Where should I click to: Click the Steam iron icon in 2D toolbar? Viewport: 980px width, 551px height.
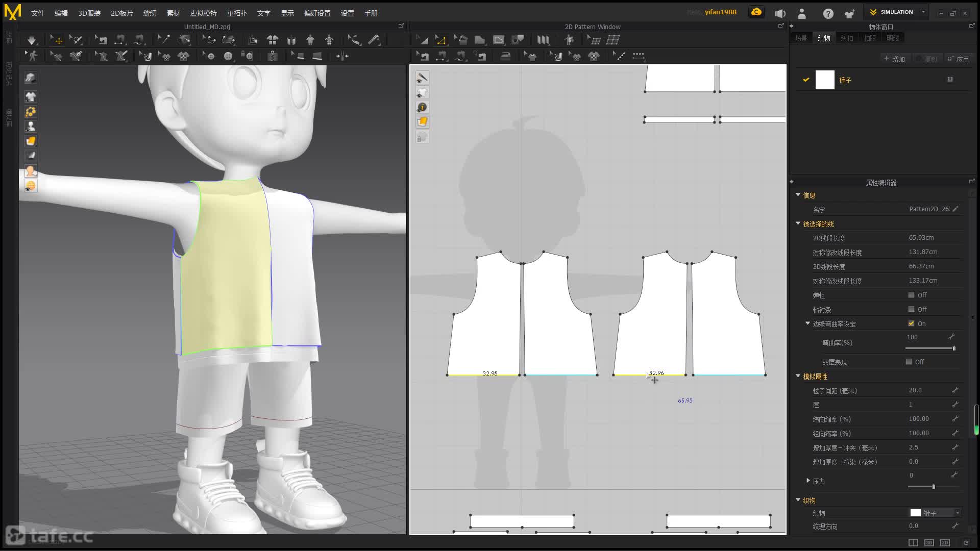(505, 56)
